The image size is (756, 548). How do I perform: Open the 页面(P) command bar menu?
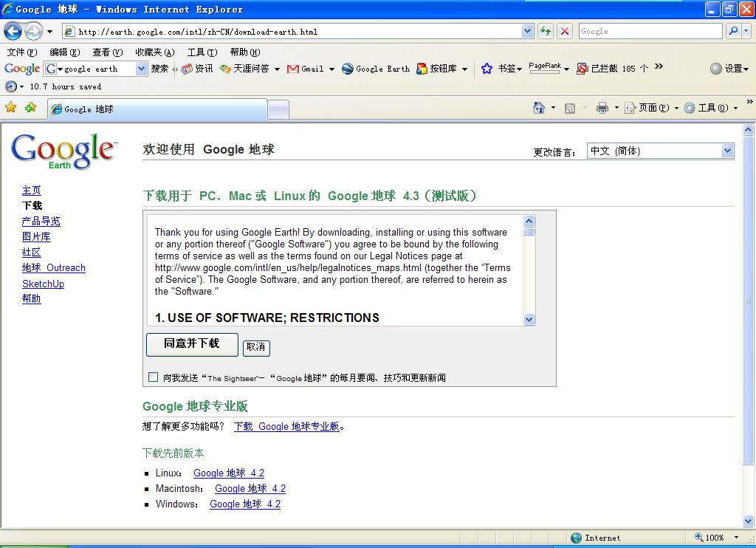tap(652, 108)
